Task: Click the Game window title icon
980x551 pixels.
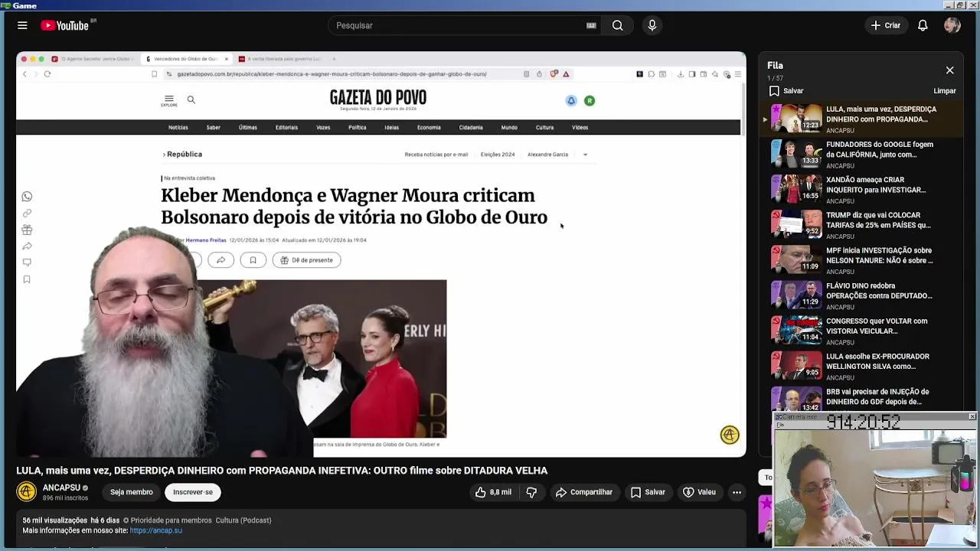Action: click(5, 5)
